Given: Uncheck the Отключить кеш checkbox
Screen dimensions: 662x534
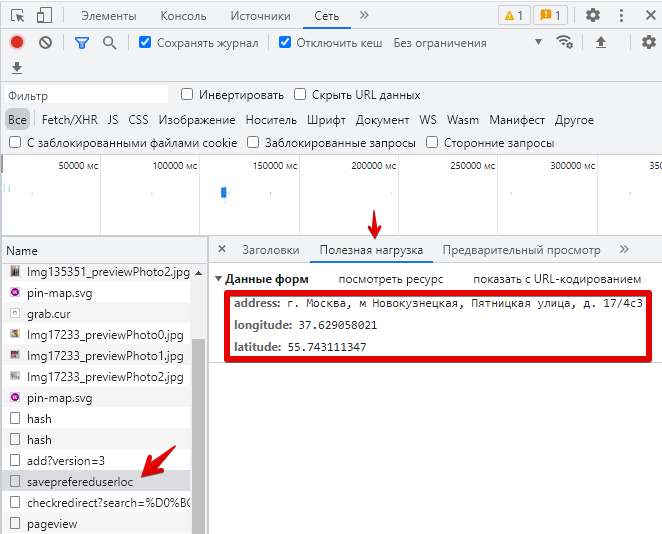Looking at the screenshot, I should pyautogui.click(x=285, y=43).
